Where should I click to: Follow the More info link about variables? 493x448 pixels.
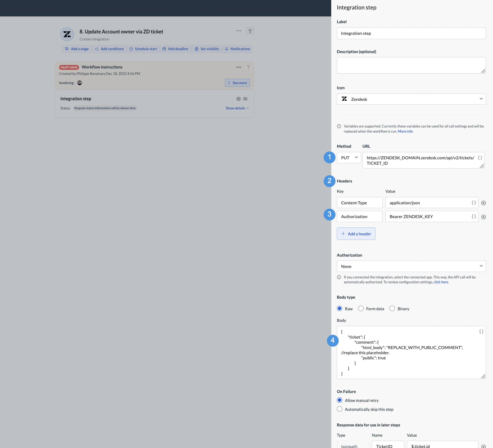pos(405,131)
